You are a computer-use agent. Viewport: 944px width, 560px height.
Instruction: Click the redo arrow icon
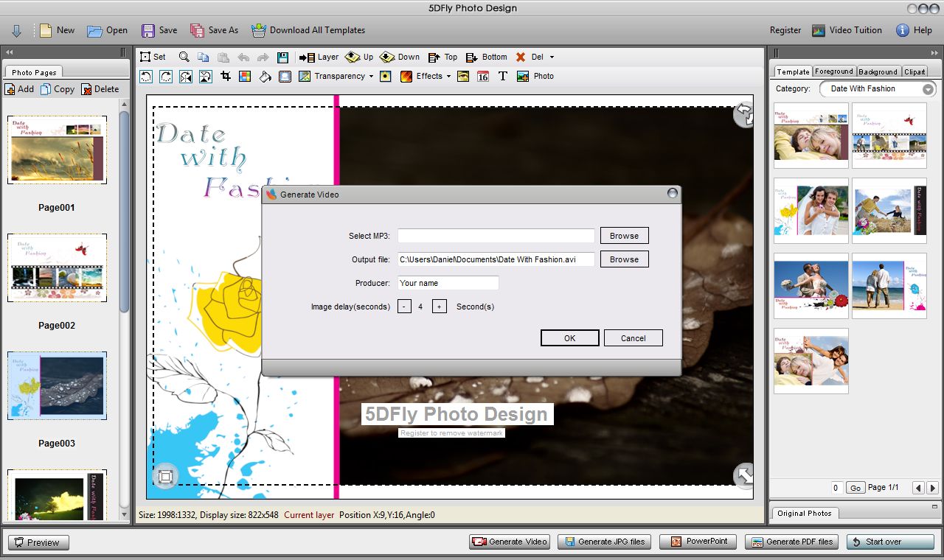263,57
